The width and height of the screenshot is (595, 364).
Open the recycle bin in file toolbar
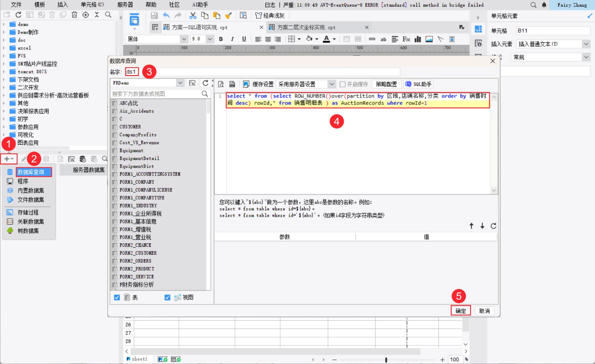click(x=74, y=15)
